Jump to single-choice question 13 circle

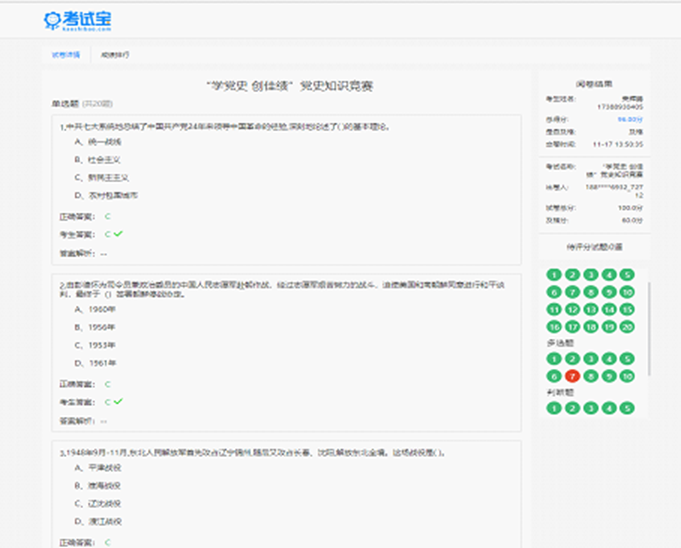(590, 309)
